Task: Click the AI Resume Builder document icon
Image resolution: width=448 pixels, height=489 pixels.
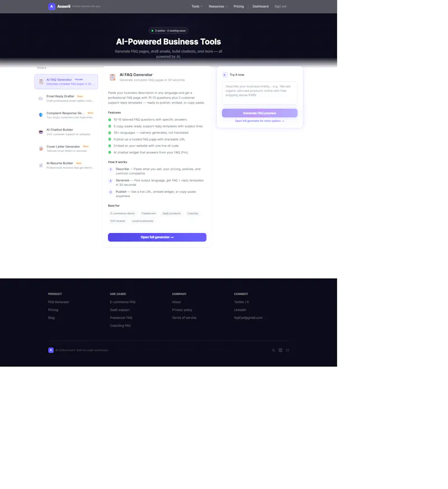Action: pos(41,165)
